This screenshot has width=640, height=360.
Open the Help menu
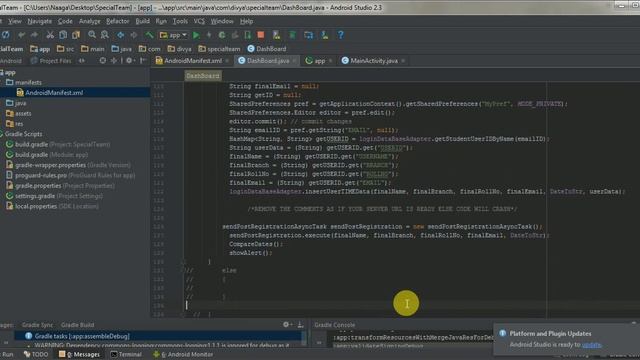[x=246, y=21]
